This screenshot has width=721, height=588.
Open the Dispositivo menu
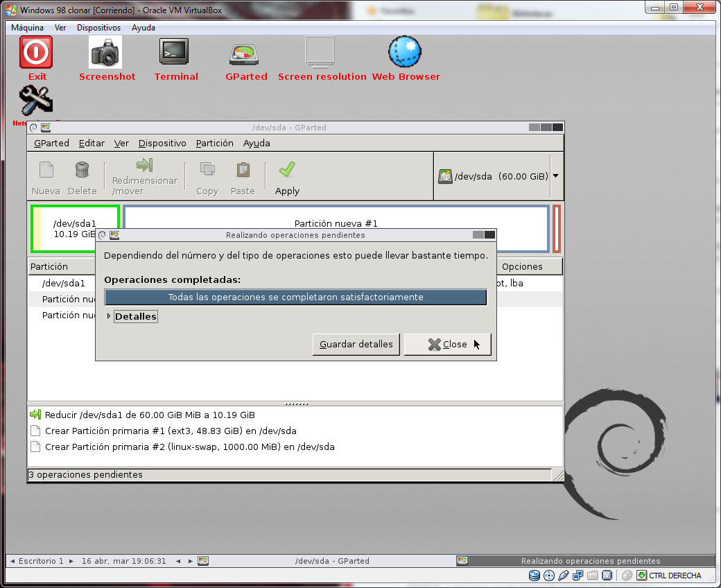[162, 143]
